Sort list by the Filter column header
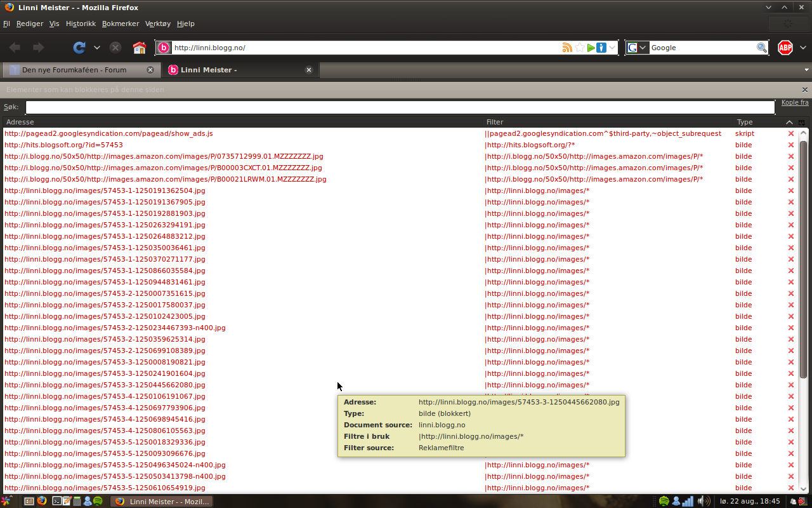 tap(609, 122)
